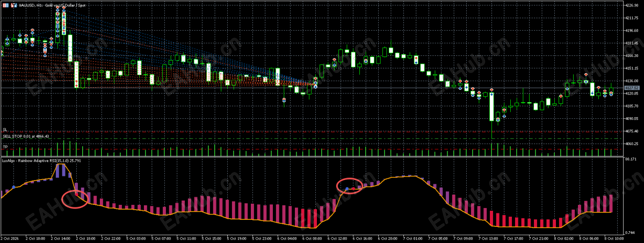
Task: Click the 6 Oct 12:00 time axis label
Action: [338, 239]
